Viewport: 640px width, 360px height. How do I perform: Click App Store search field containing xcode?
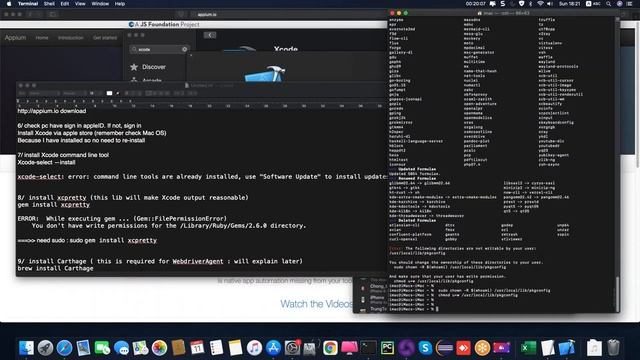tap(159, 49)
